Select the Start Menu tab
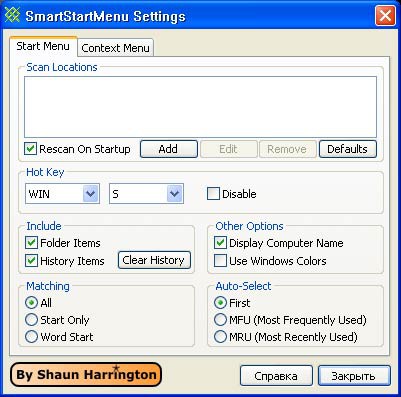401x397 pixels. 43,46
